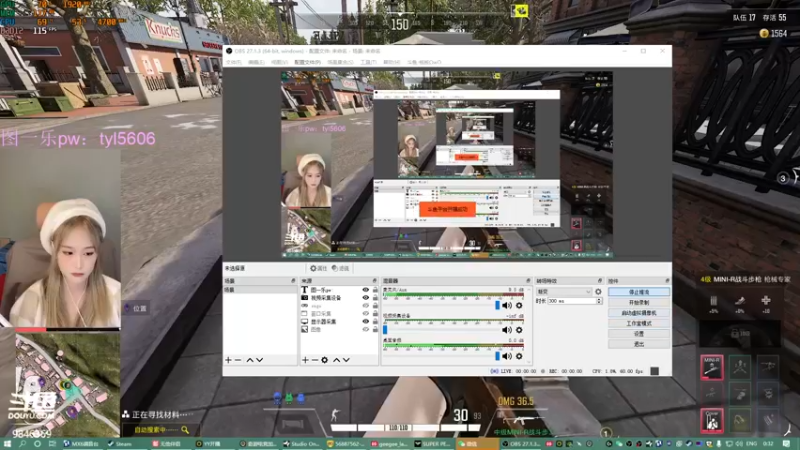Adjust the 视频采集设备 volume slider
This screenshot has height=450, width=800.
pos(385,330)
